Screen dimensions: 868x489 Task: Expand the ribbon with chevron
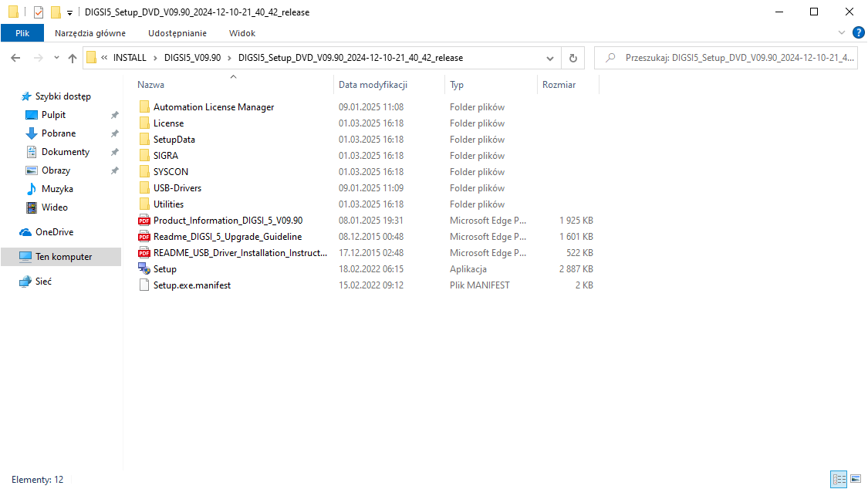coord(842,32)
